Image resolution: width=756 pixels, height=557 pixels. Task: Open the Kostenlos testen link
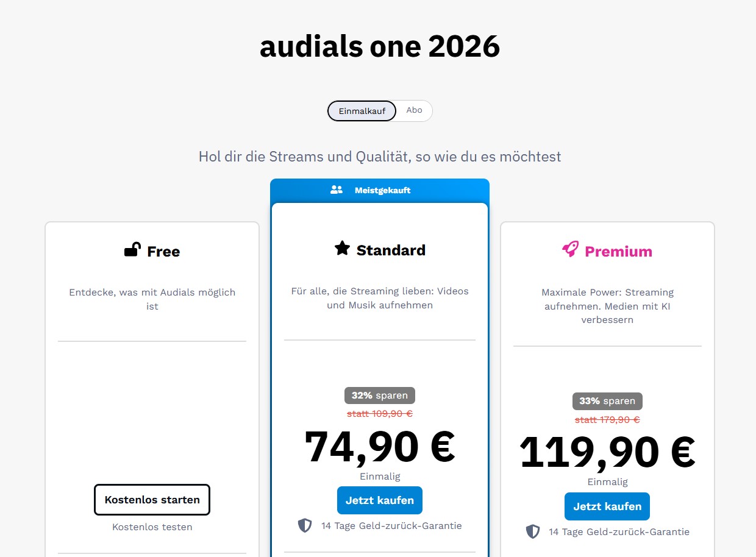pyautogui.click(x=152, y=527)
